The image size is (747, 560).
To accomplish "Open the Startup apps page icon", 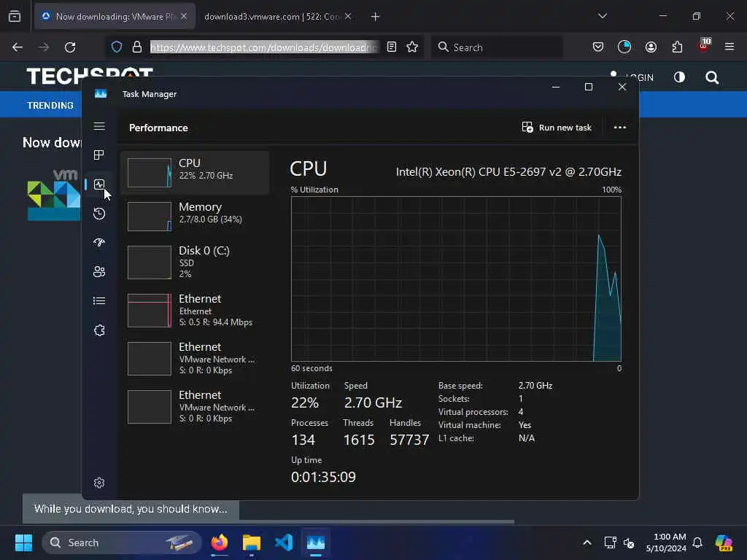I will click(99, 242).
